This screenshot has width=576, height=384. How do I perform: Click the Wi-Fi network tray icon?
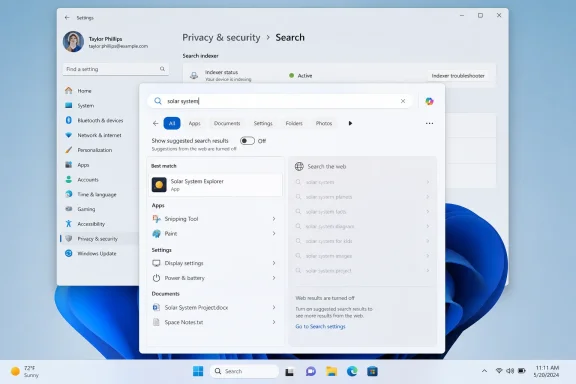point(499,371)
